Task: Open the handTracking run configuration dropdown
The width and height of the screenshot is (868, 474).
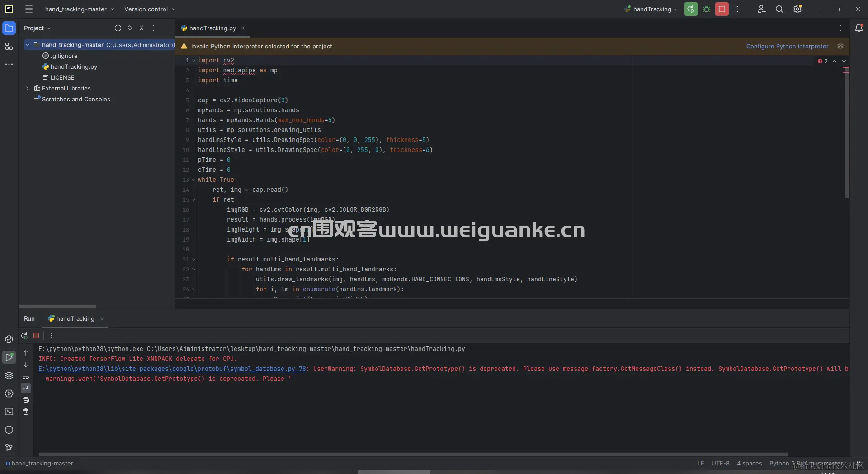Action: click(651, 9)
